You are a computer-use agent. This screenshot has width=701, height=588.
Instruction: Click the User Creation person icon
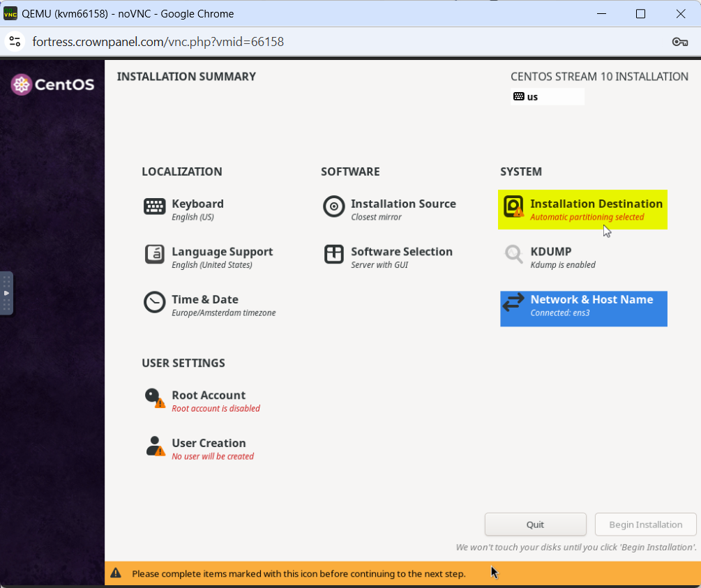[155, 446]
